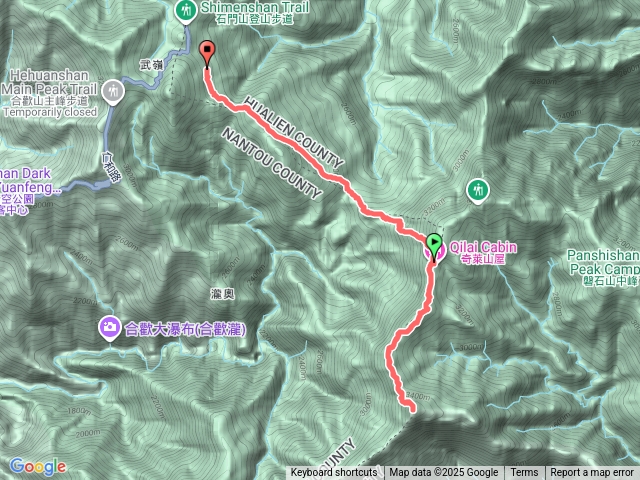
Task: Click the 武嶺 place name
Action: click(x=151, y=64)
